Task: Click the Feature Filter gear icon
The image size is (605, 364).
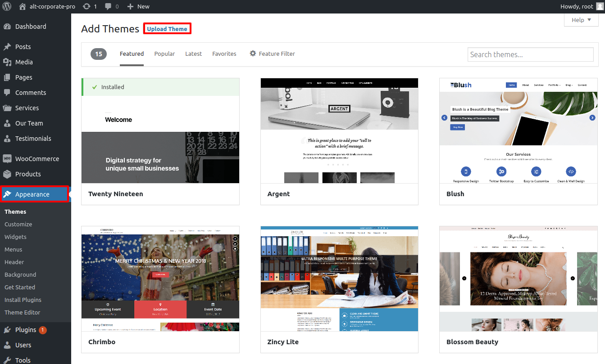Action: (253, 54)
